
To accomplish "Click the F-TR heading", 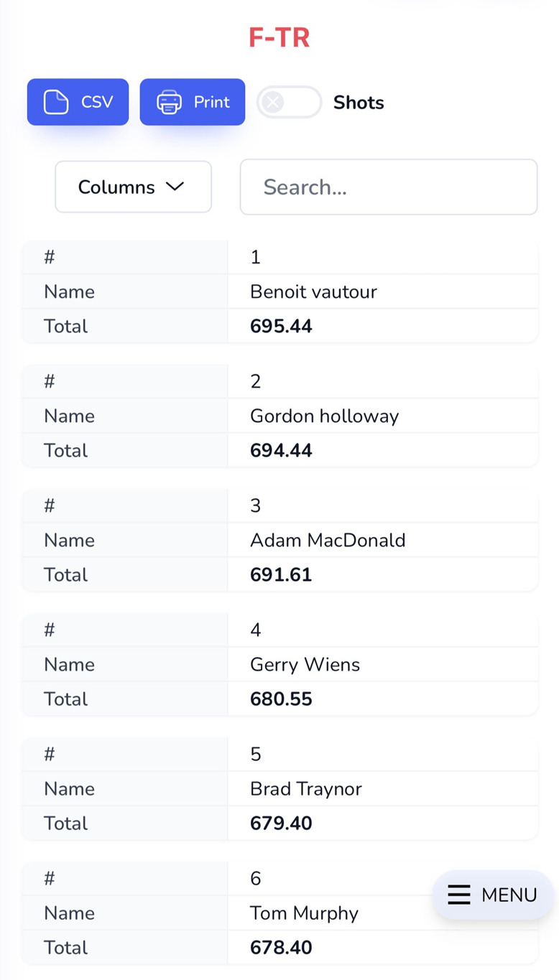I will pos(279,37).
